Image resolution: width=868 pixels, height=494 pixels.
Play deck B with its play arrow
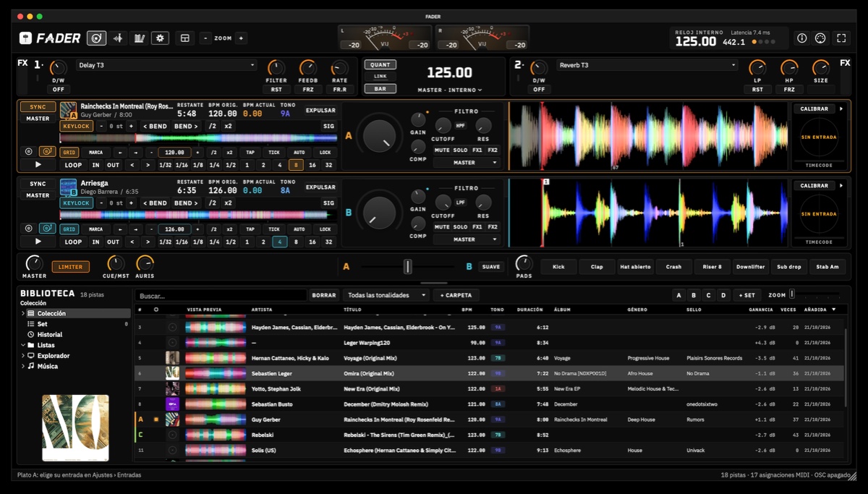tap(38, 242)
